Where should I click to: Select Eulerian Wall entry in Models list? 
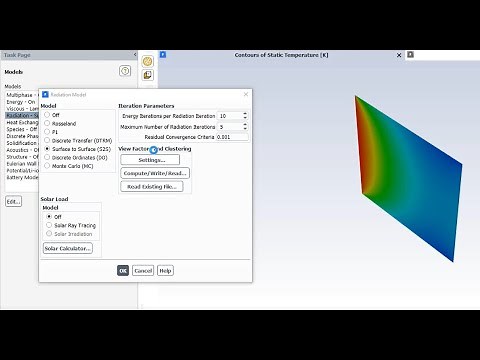point(22,164)
